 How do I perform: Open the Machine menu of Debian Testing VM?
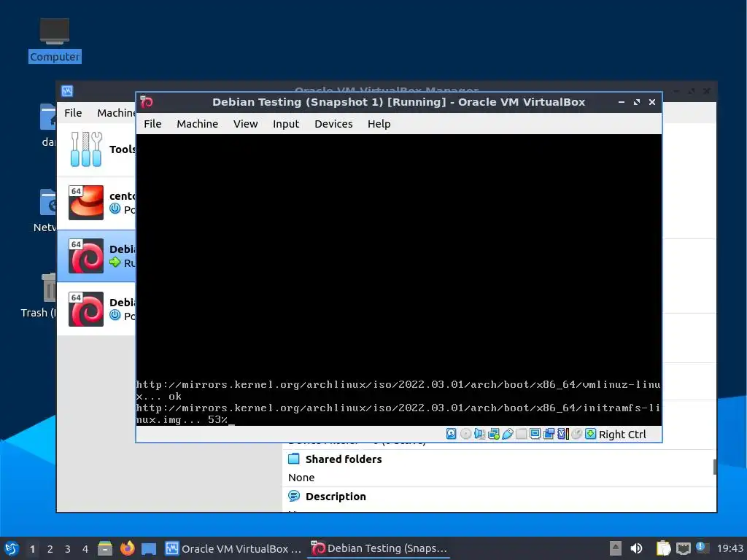197,124
